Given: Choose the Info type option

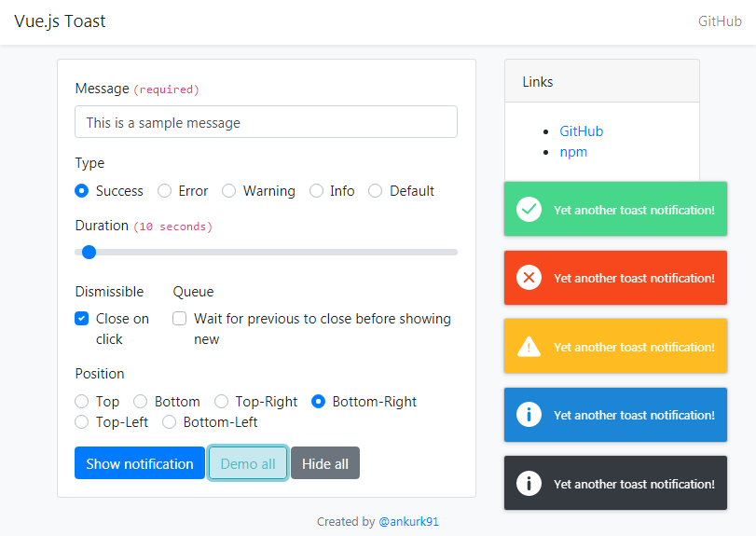Looking at the screenshot, I should pos(316,191).
